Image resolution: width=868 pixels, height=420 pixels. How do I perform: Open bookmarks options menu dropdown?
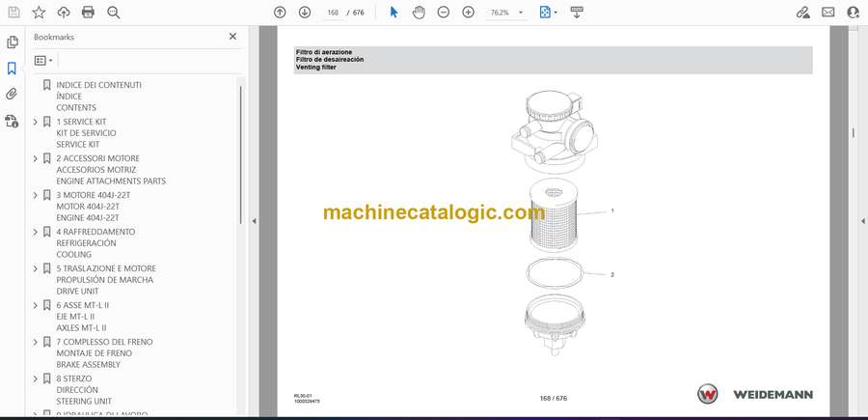[43, 60]
